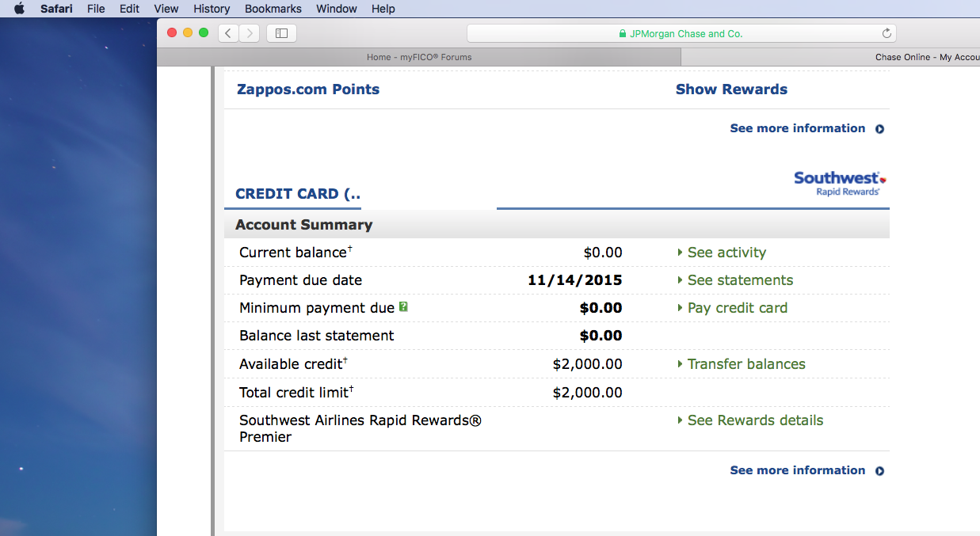Click the Safari back navigation arrow
Viewport: 980px width, 536px height.
pos(228,33)
